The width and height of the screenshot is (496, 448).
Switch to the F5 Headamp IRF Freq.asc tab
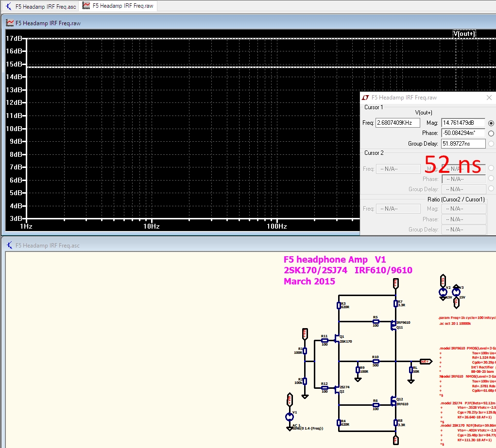tap(42, 6)
